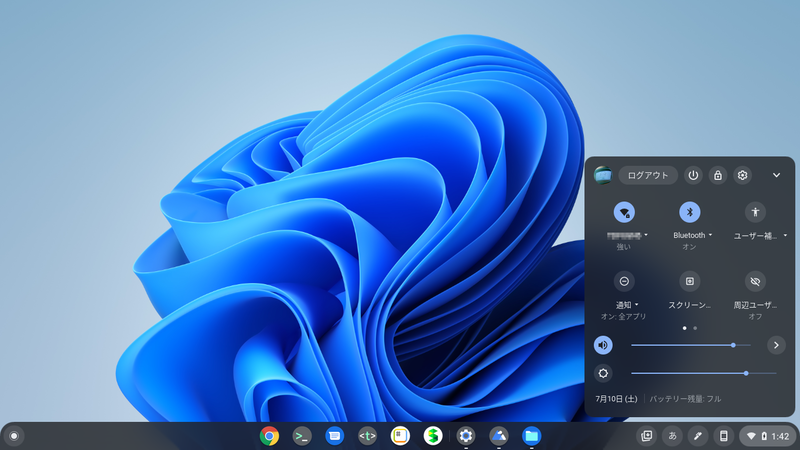Open the white rounded-square app on the shelf
This screenshot has height=450, width=800.
pyautogui.click(x=400, y=436)
